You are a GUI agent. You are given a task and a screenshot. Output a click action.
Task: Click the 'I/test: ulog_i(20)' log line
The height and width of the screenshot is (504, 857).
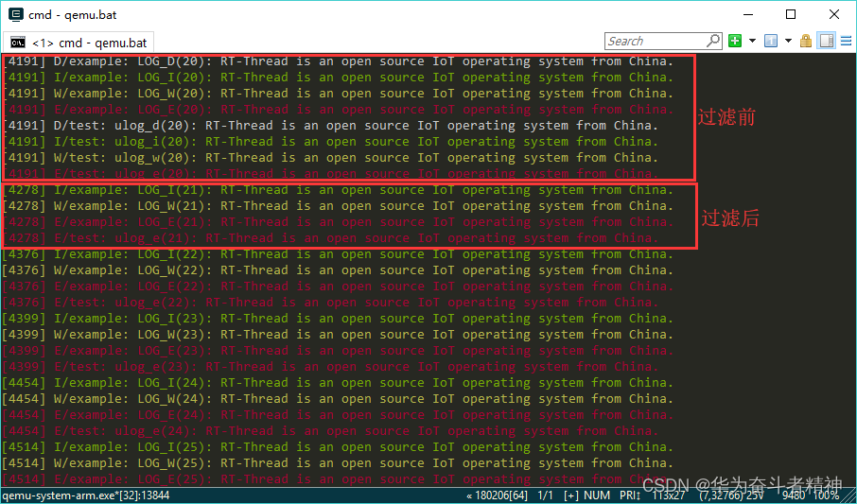[x=329, y=142]
